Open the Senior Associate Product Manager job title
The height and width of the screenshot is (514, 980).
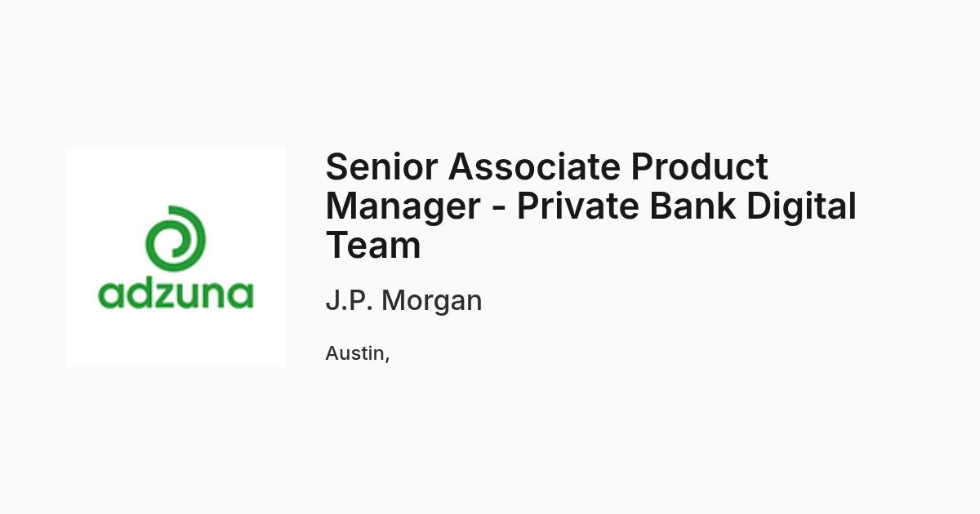(590, 206)
